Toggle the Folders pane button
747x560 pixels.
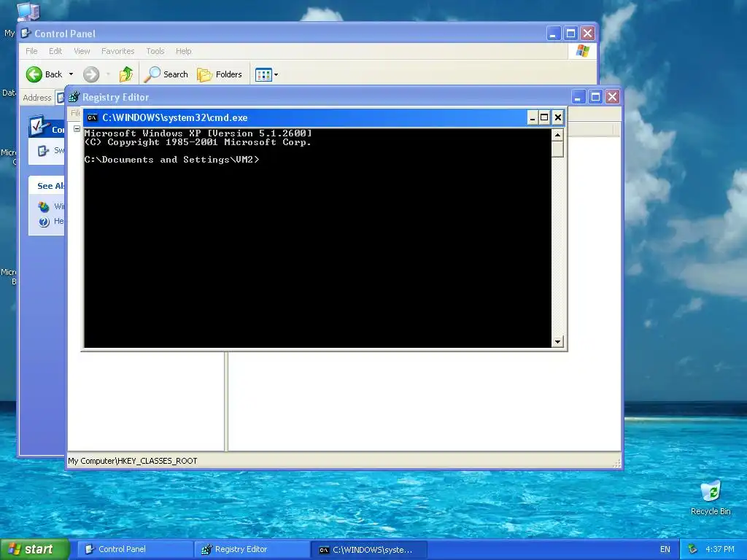220,74
